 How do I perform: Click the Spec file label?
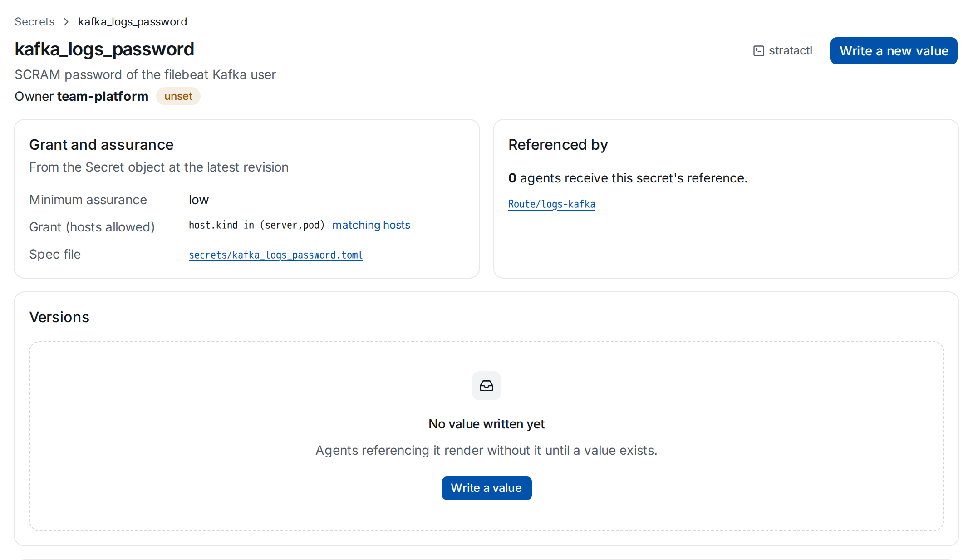pos(55,254)
